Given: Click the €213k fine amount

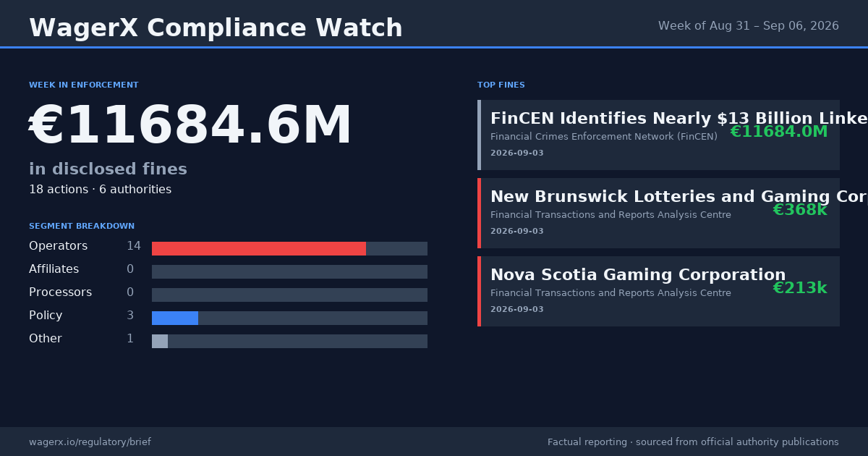Looking at the screenshot, I should (x=800, y=288).
